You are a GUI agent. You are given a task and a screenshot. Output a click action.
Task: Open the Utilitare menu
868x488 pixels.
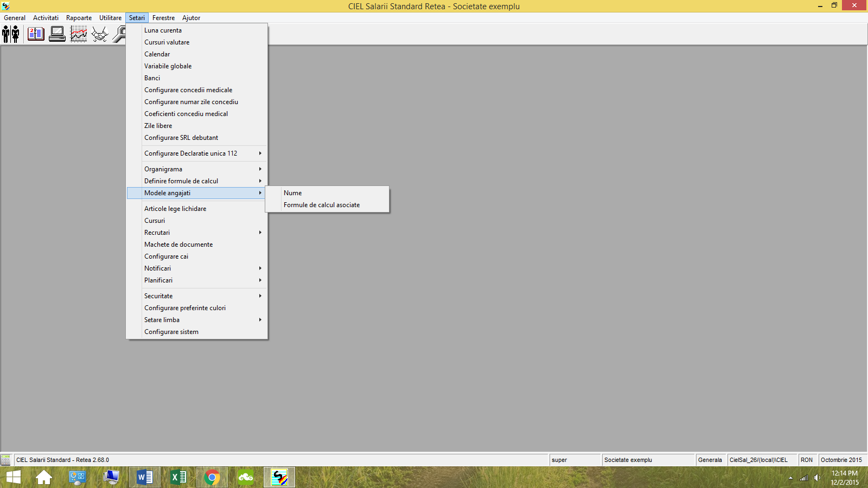(110, 18)
